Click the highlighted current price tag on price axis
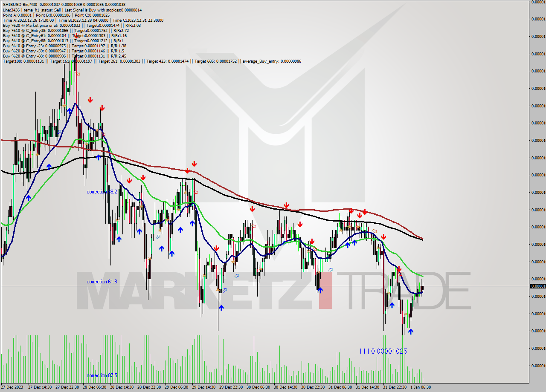Image resolution: width=546 pixels, height=392 pixels. coord(537,286)
